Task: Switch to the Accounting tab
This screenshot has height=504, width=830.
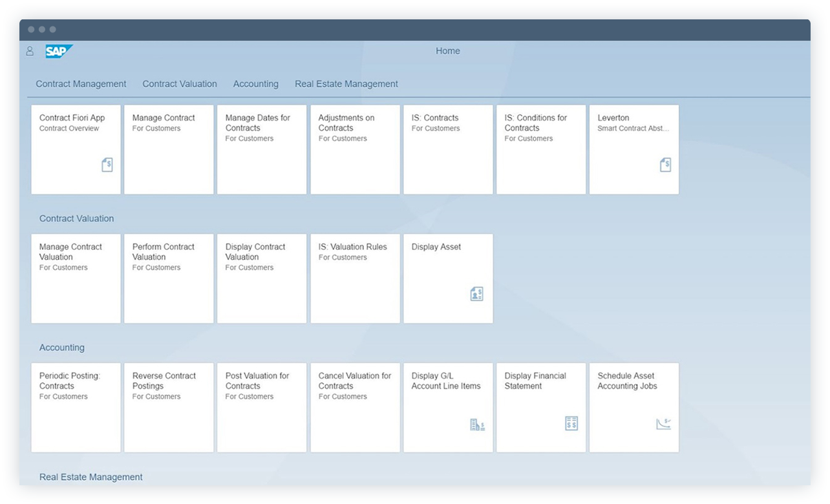Action: [255, 83]
